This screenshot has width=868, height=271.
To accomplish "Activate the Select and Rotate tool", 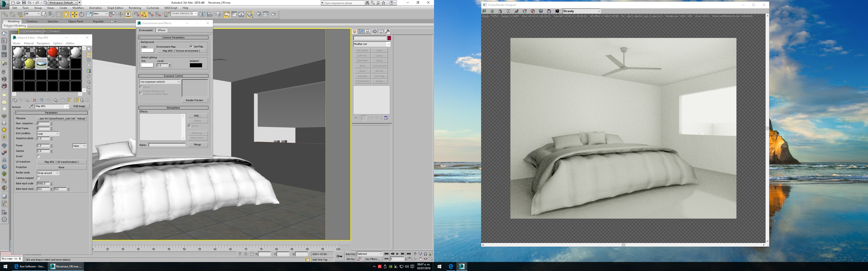I will click(x=82, y=14).
